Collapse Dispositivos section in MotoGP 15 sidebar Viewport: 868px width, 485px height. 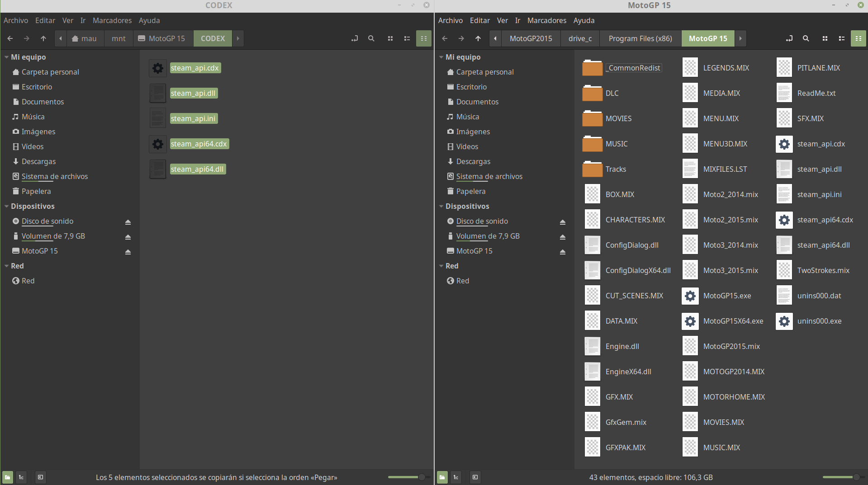pos(441,206)
